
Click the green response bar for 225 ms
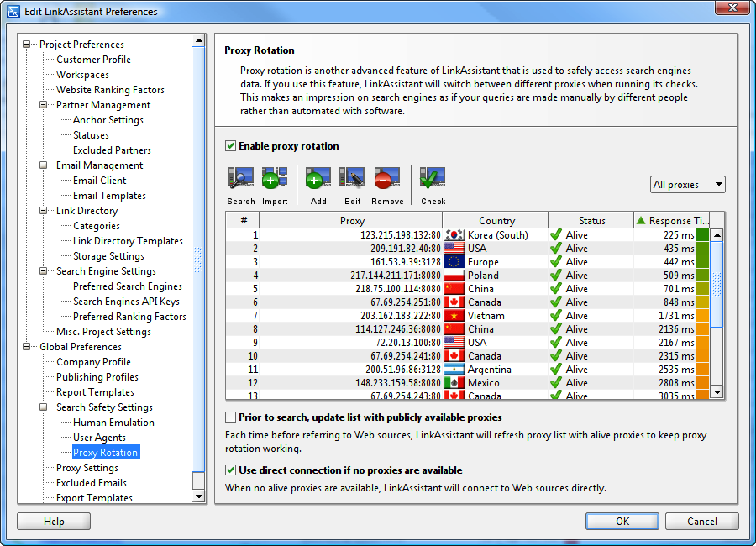tap(702, 235)
